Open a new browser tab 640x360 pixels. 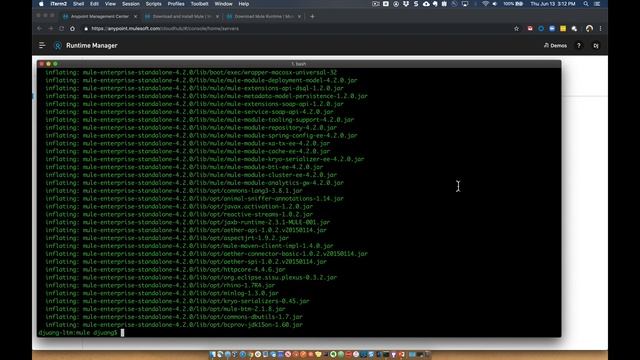pyautogui.click(x=312, y=17)
